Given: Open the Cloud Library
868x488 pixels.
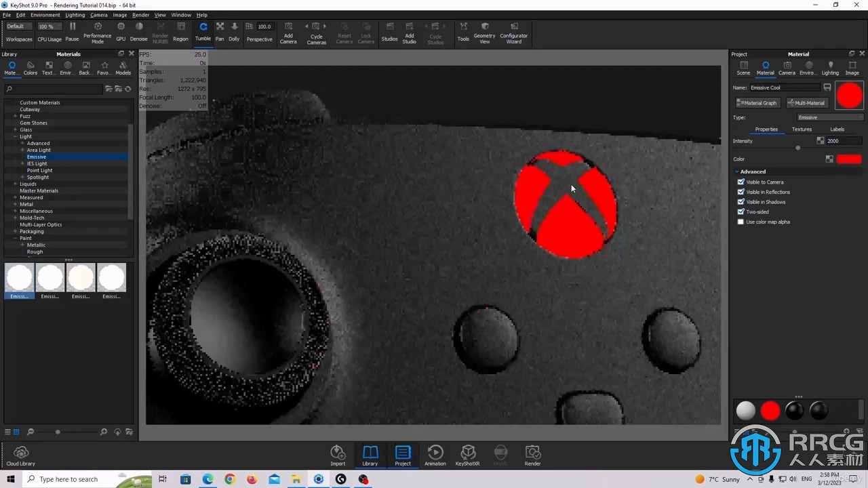Looking at the screenshot, I should click(21, 455).
